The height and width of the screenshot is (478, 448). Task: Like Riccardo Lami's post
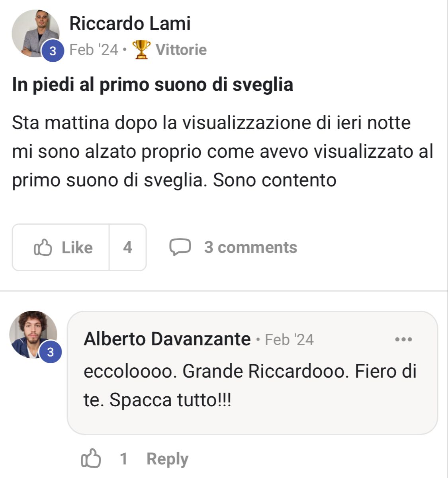click(x=61, y=247)
